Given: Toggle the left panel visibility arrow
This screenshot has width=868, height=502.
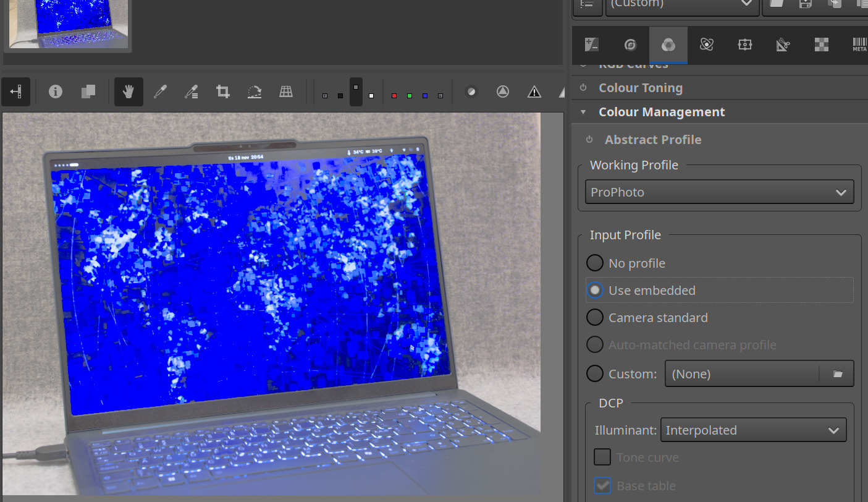Looking at the screenshot, I should pyautogui.click(x=15, y=92).
